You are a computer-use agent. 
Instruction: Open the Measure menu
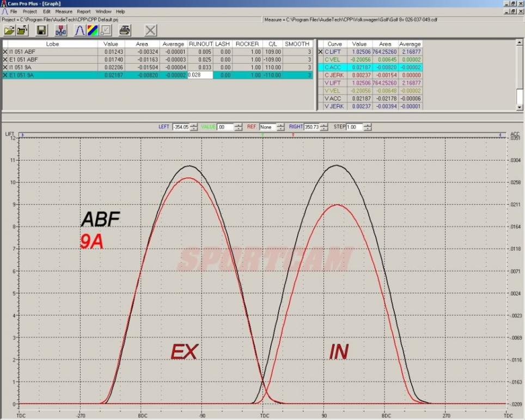click(x=64, y=11)
